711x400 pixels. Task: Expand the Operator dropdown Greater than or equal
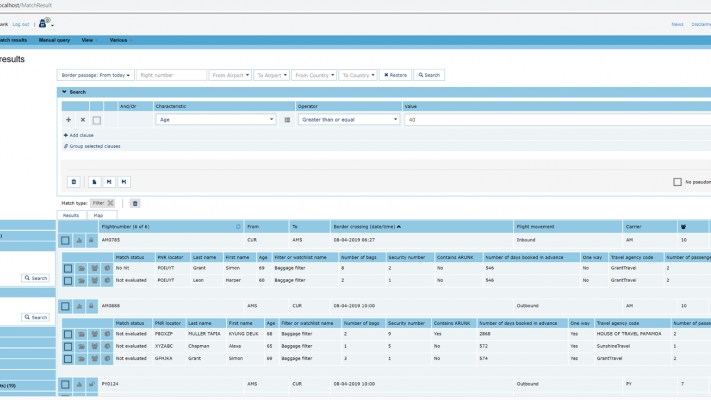click(347, 119)
